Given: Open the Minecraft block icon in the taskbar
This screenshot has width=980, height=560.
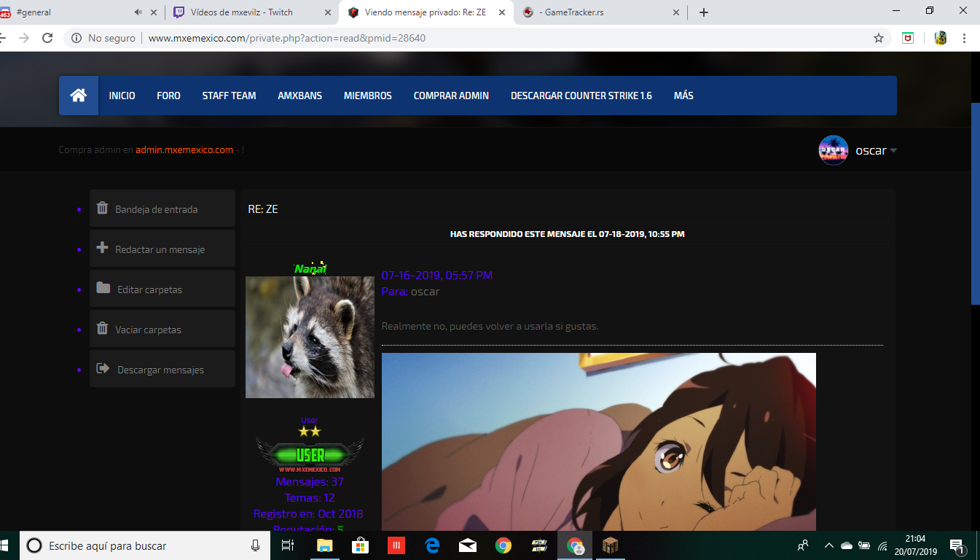Looking at the screenshot, I should [x=610, y=545].
